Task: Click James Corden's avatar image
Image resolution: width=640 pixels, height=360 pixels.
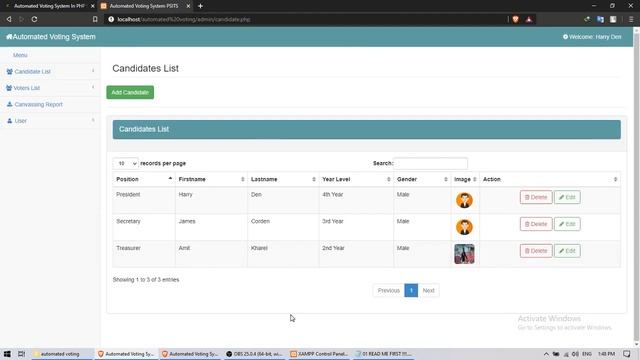Action: 464,227
